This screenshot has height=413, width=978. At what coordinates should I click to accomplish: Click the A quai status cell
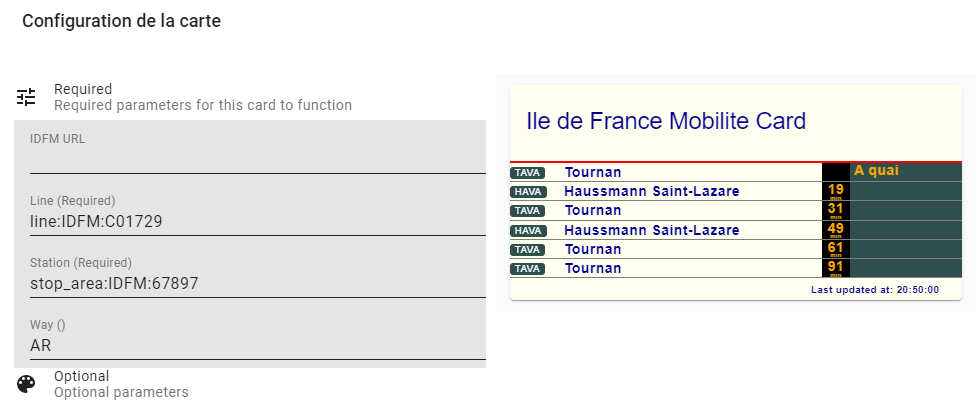pos(906,172)
